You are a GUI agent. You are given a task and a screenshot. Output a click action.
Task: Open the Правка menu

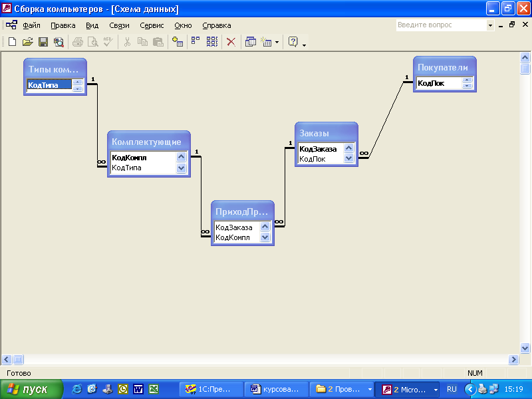(63, 25)
